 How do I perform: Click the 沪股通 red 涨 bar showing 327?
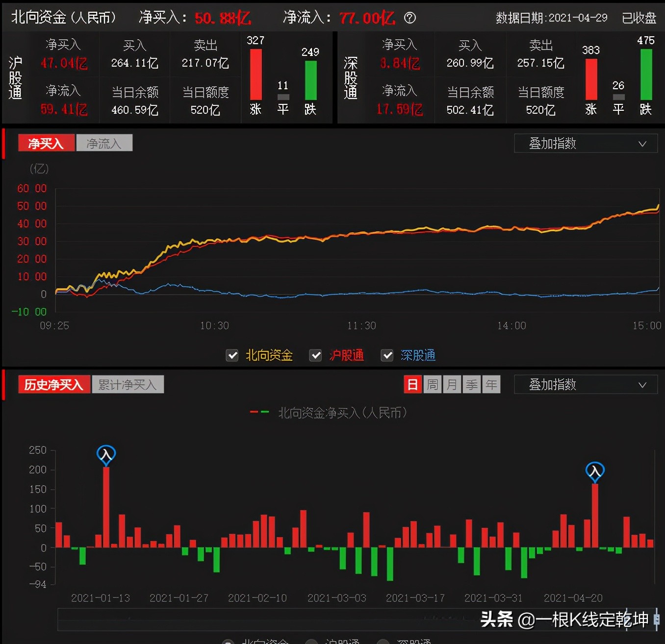pyautogui.click(x=256, y=74)
